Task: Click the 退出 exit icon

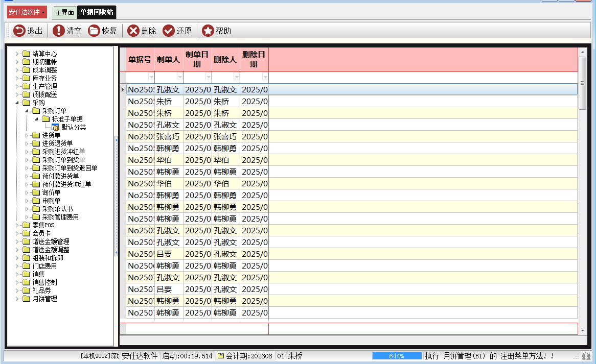Action: tap(19, 31)
